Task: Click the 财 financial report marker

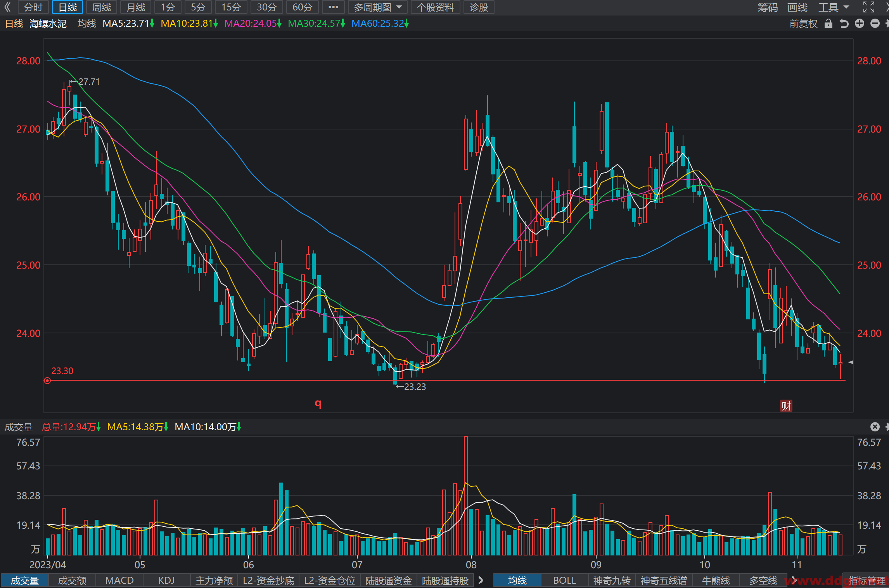Action: 786,406
